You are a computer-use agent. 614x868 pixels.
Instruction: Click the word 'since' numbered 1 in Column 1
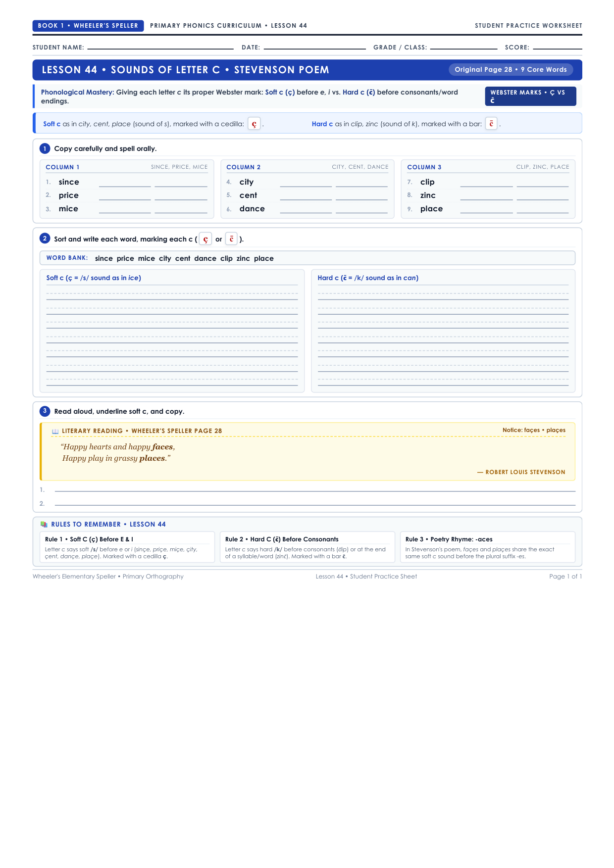[69, 182]
